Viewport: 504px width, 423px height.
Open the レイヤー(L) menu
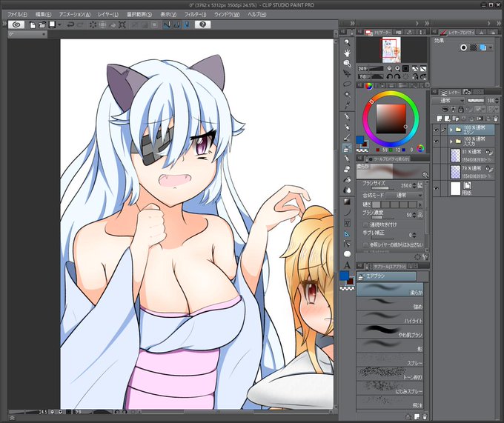[108, 15]
